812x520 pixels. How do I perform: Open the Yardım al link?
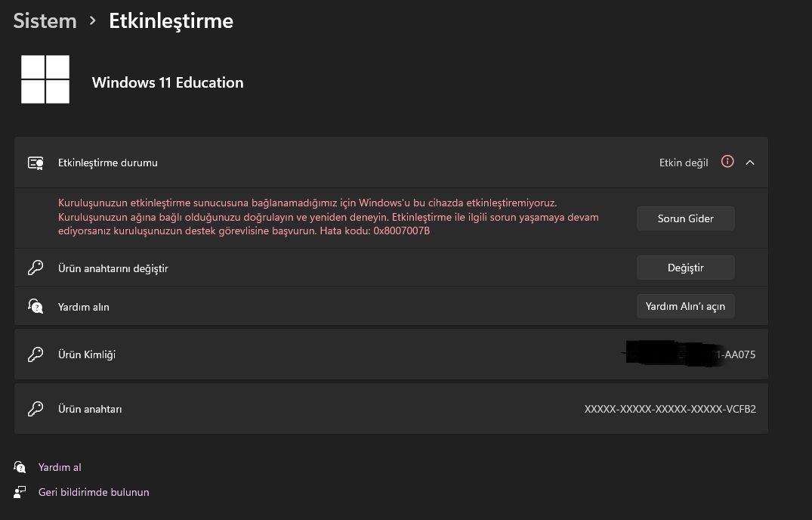point(60,467)
